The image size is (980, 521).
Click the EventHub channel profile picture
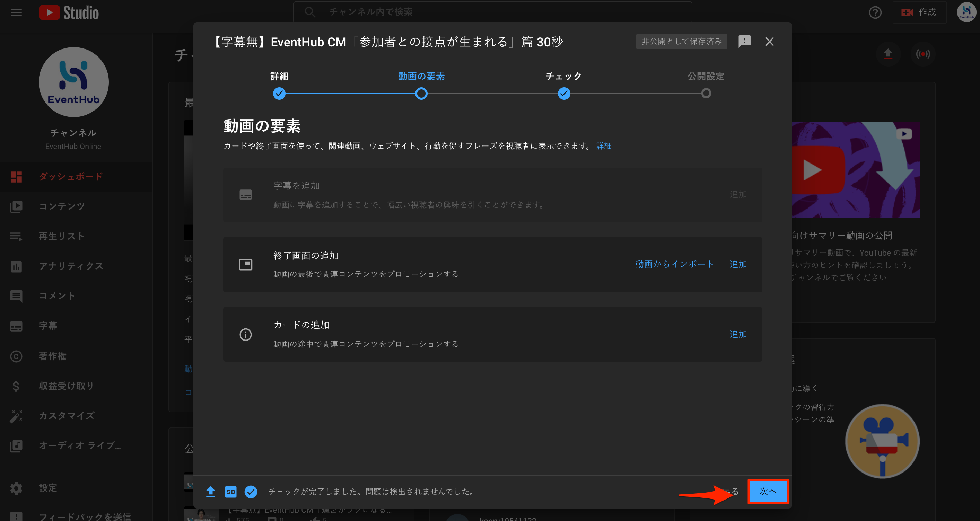click(73, 82)
